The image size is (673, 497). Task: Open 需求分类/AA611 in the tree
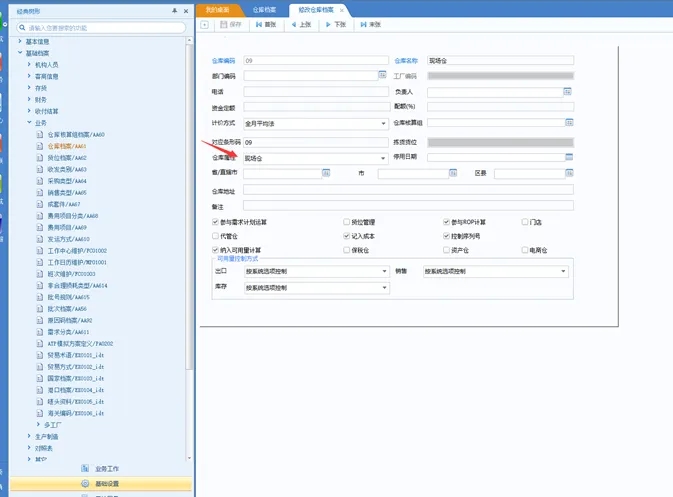pyautogui.click(x=68, y=332)
